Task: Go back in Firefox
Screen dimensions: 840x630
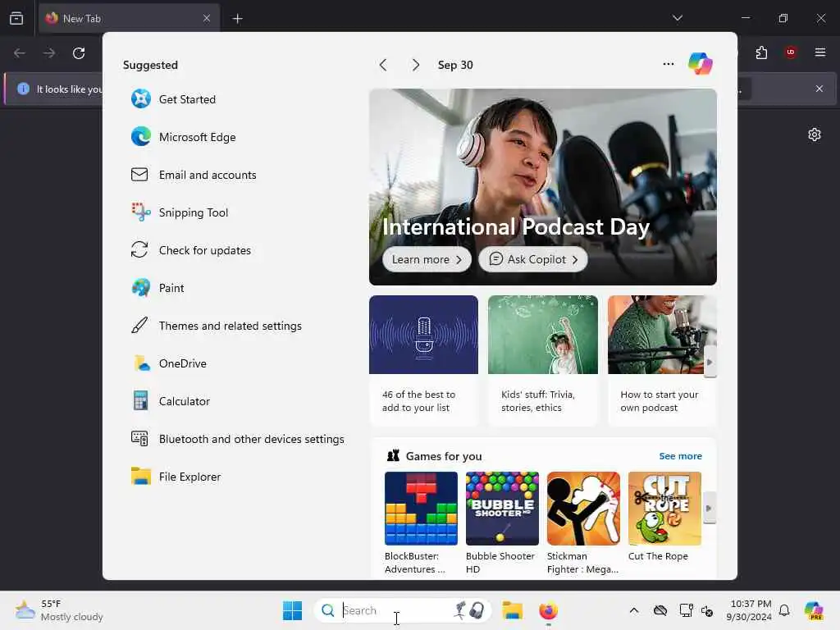Action: click(20, 53)
